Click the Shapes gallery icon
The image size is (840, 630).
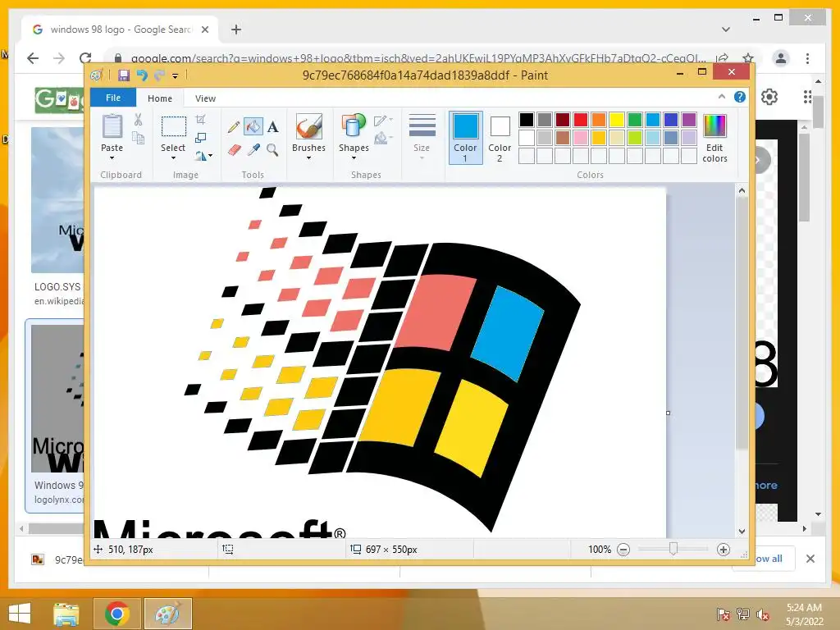[x=354, y=127]
